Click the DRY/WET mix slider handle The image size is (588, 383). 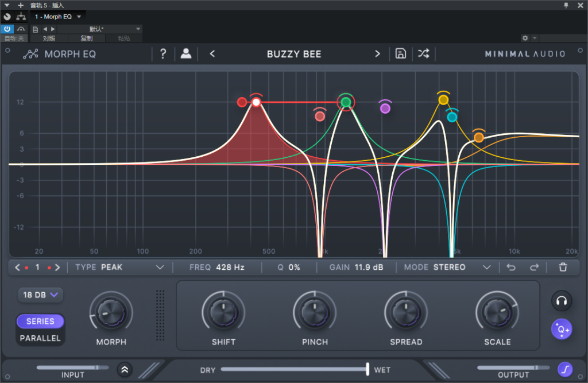pyautogui.click(x=367, y=369)
